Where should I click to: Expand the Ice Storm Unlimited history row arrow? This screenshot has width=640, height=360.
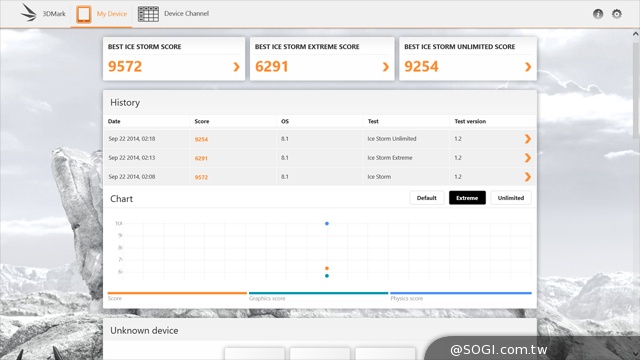[528, 139]
